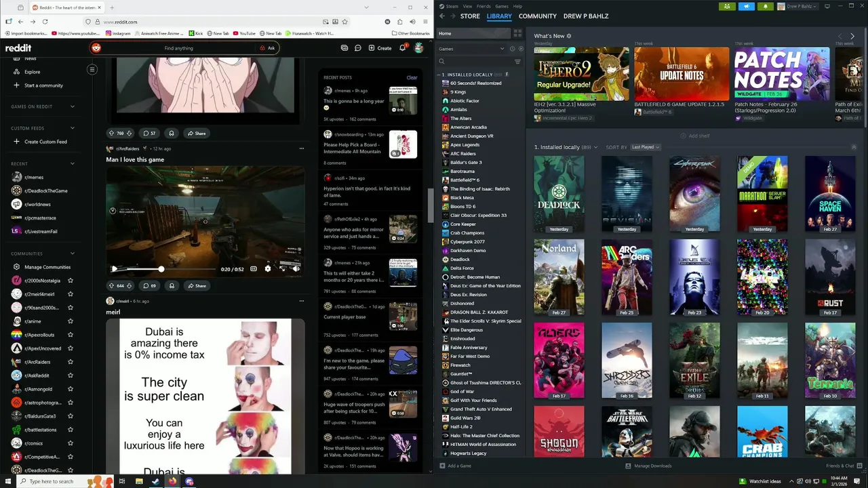Open Steam from the Windows taskbar

click(x=155, y=481)
